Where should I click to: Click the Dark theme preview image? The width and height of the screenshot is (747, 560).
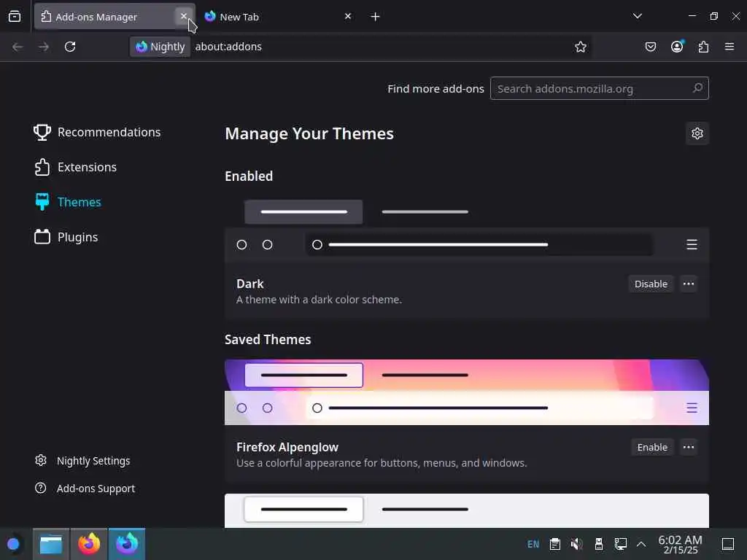point(467,228)
